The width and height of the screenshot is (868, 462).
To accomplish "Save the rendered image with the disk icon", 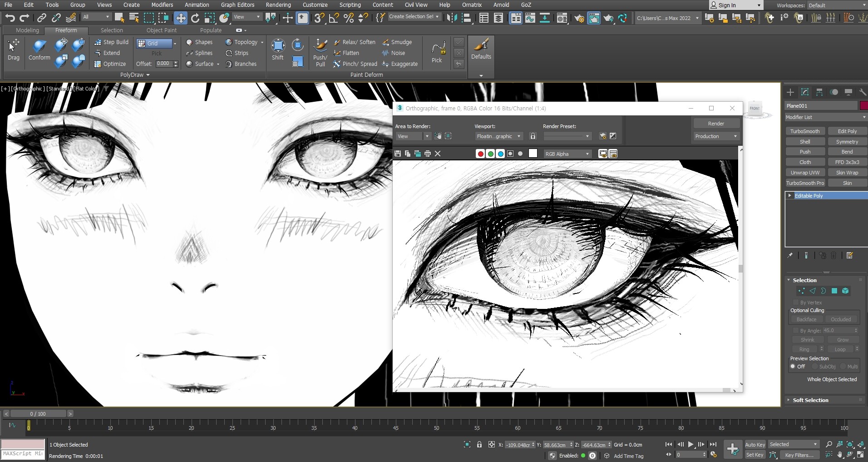I will (398, 154).
